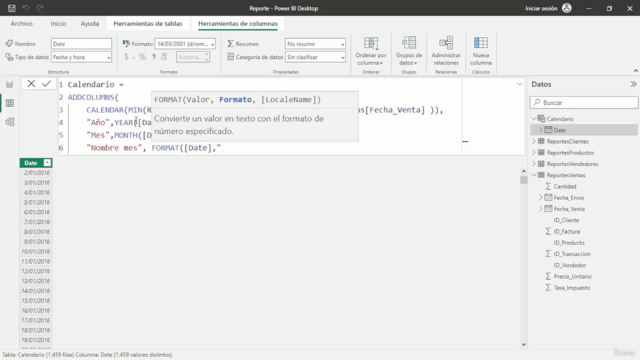Open Administrar relaciones

pos(446,51)
